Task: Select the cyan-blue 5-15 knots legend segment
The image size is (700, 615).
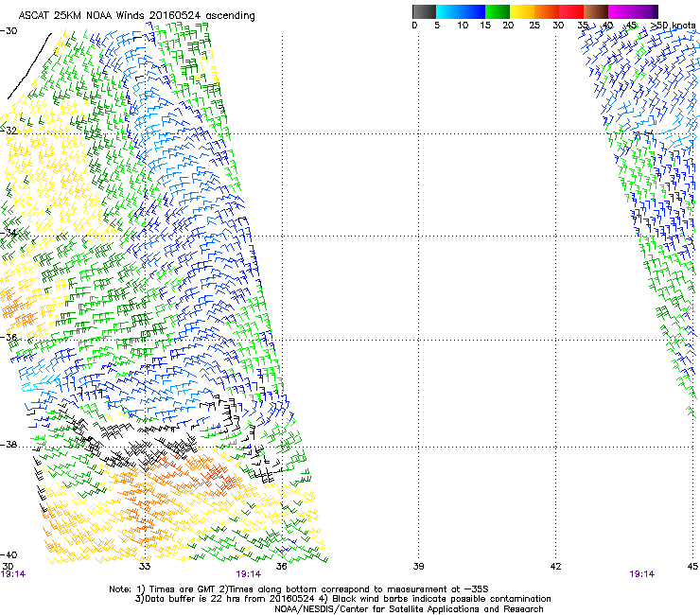Action: pos(461,11)
